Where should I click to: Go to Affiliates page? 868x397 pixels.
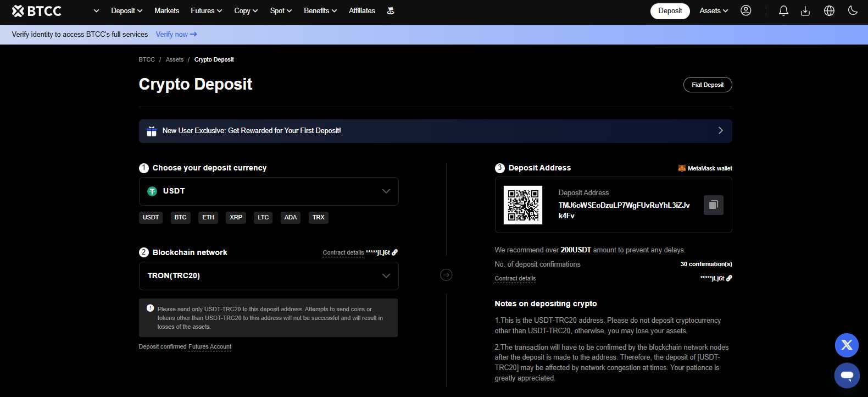[362, 10]
